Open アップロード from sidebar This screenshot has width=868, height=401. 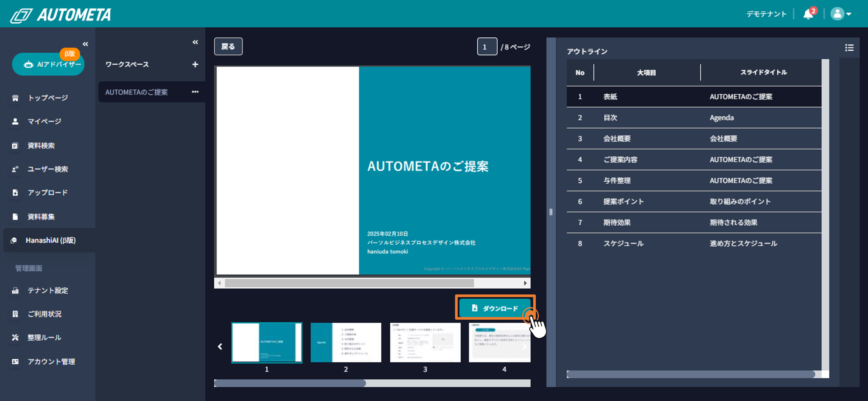(x=48, y=193)
